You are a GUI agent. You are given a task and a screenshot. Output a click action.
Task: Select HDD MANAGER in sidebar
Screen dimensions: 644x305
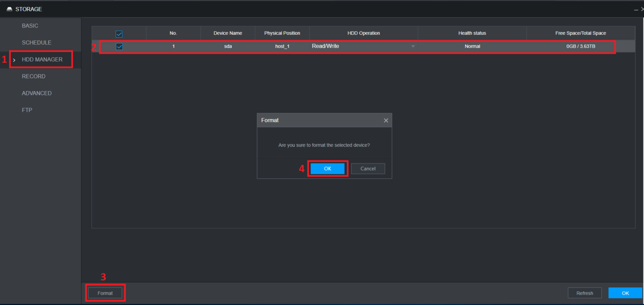[x=42, y=59]
